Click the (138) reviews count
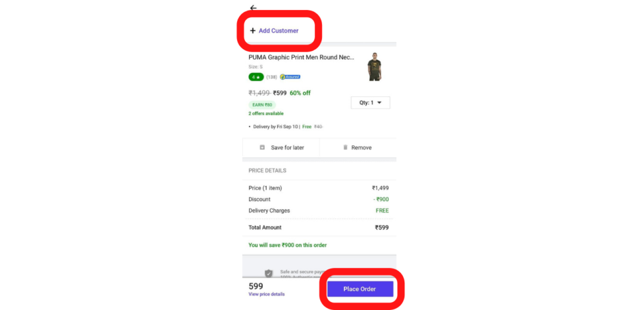Image resolution: width=644 pixels, height=310 pixels. pos(272,77)
